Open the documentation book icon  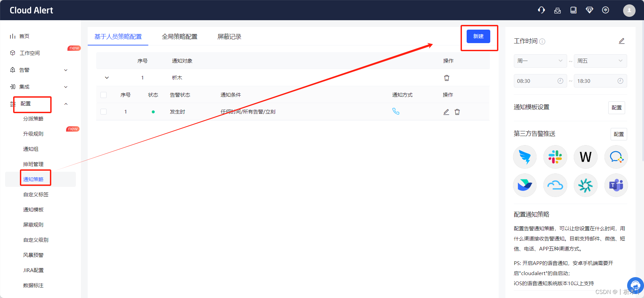click(573, 10)
